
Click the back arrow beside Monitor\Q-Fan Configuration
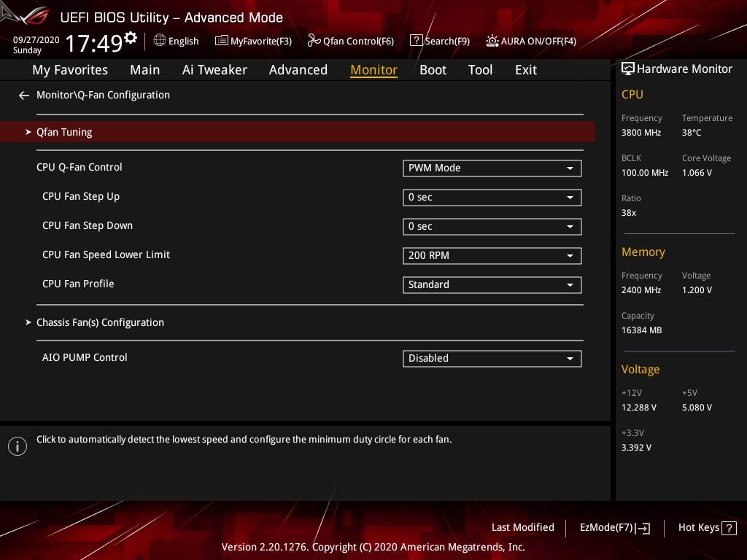coord(24,96)
